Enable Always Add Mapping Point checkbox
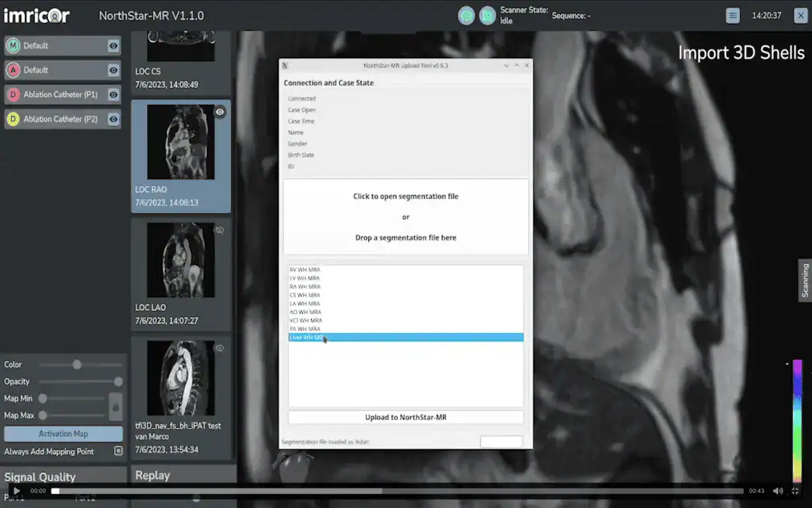This screenshot has height=508, width=812. pyautogui.click(x=118, y=451)
